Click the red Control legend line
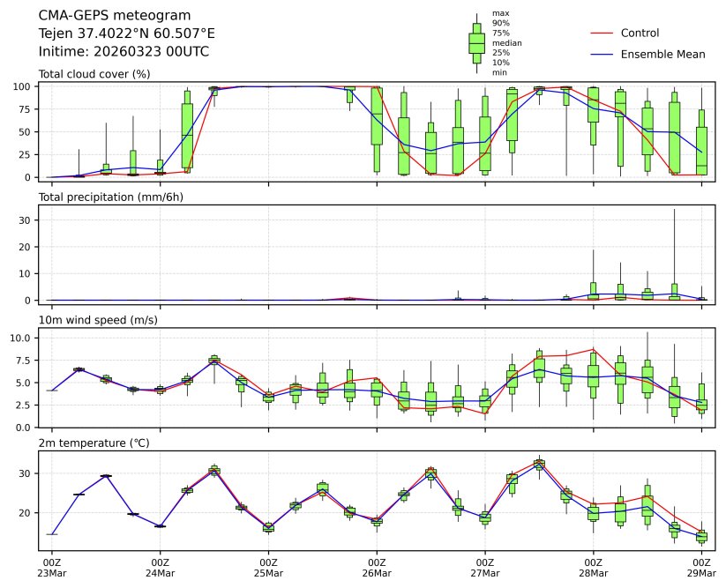The height and width of the screenshot is (588, 726). pyautogui.click(x=600, y=33)
